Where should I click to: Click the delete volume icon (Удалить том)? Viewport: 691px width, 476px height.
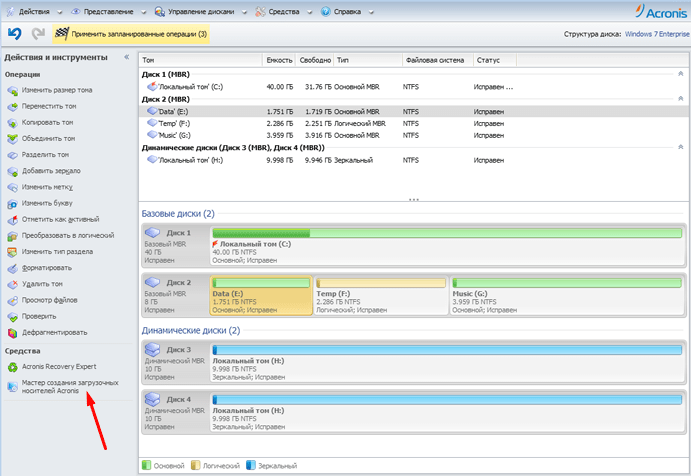[12, 284]
